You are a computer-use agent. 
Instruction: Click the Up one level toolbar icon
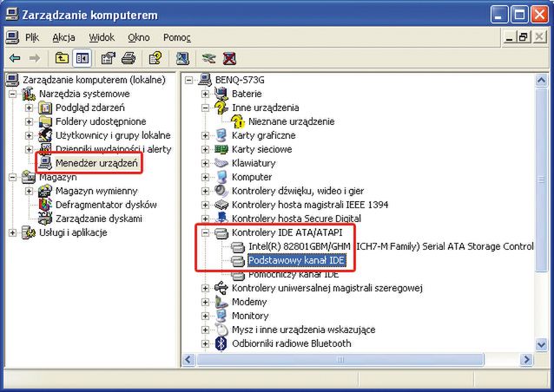coord(62,58)
